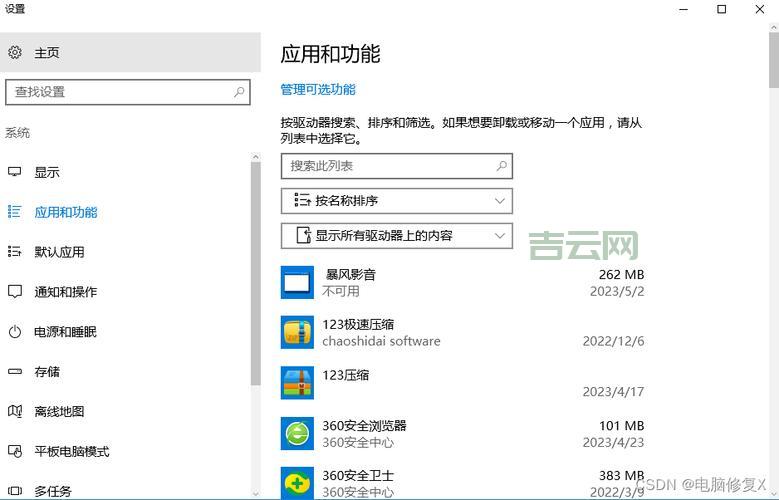Screen dimensions: 779x500
Task: Click the sort icon in 按名称排序 dropdown
Action: (x=302, y=200)
